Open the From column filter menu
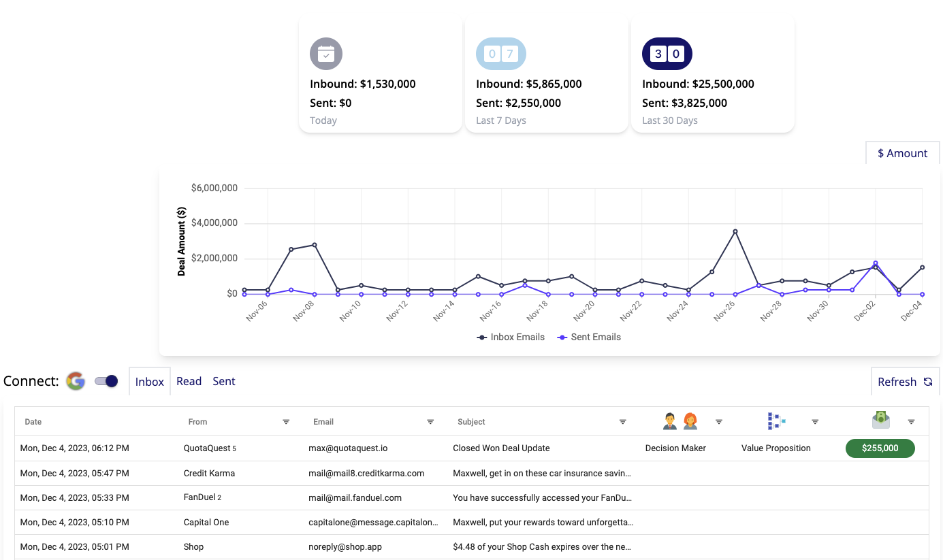The height and width of the screenshot is (560, 943). (x=286, y=422)
